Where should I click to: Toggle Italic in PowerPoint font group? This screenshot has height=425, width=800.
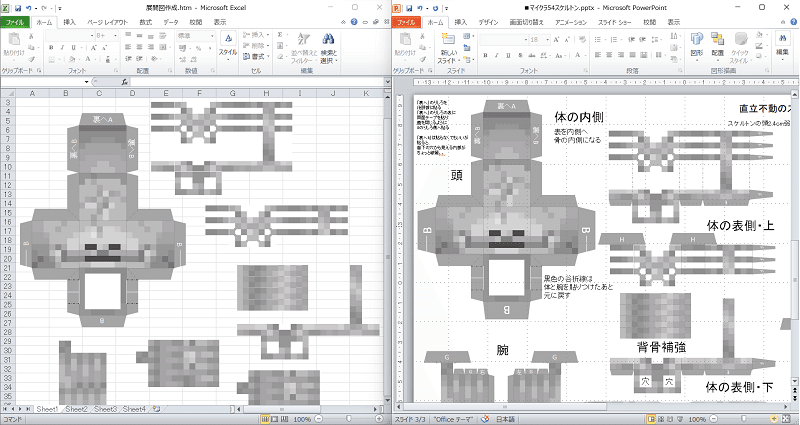click(x=496, y=55)
